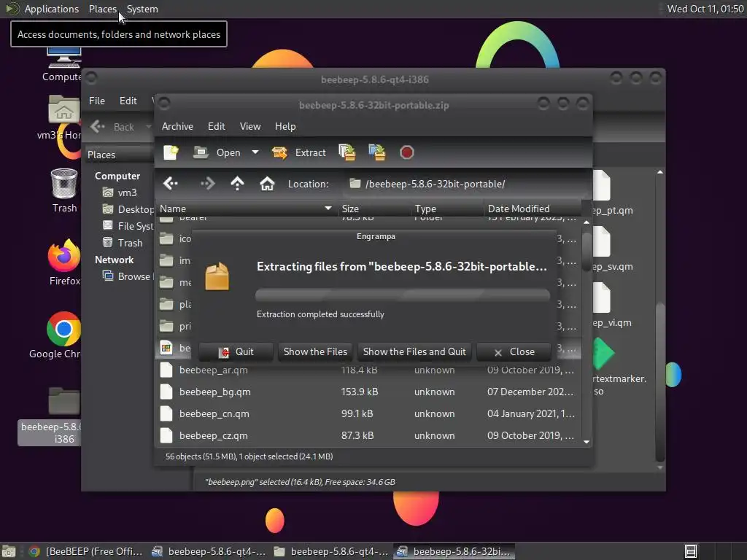This screenshot has height=560, width=747.
Task: Click file manager vertical scrollbar
Action: (659, 382)
